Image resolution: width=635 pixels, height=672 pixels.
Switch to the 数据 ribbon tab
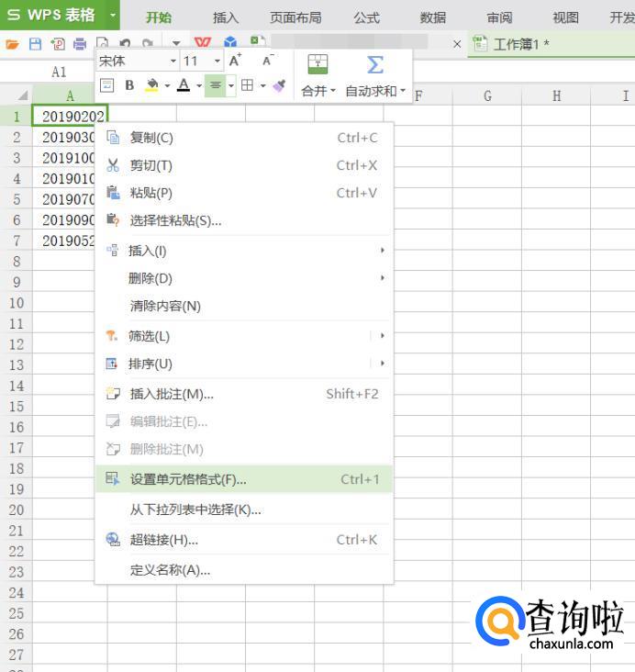coord(433,17)
